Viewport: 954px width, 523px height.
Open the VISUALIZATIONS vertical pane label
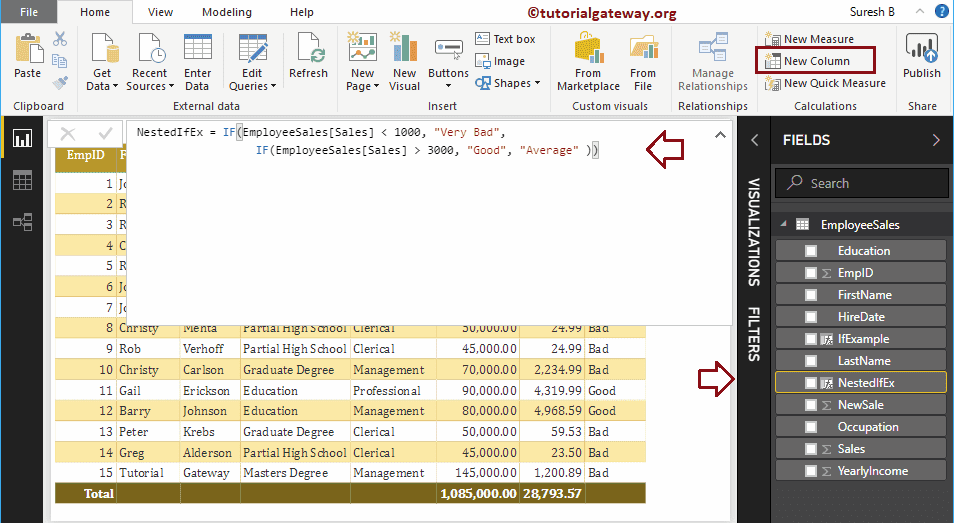(x=754, y=232)
